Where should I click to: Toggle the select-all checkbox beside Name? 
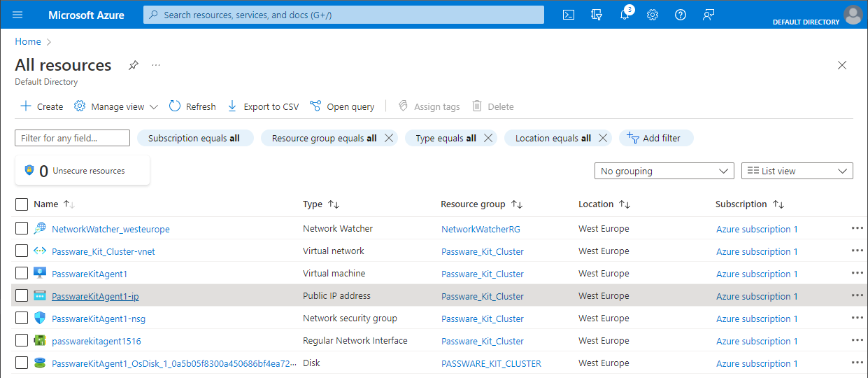[x=22, y=204]
